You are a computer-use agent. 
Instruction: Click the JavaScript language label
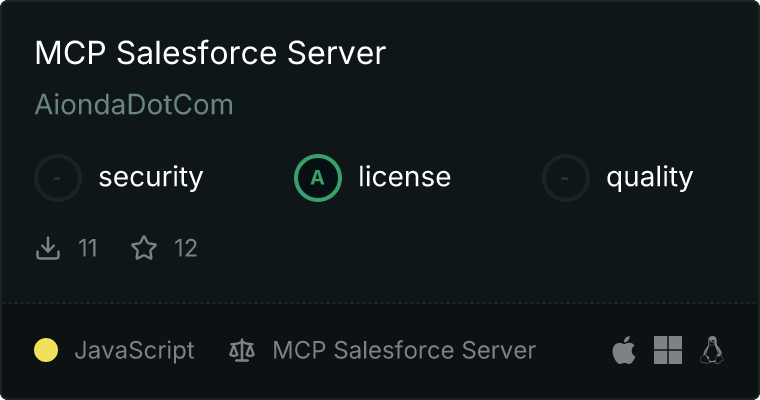[134, 351]
